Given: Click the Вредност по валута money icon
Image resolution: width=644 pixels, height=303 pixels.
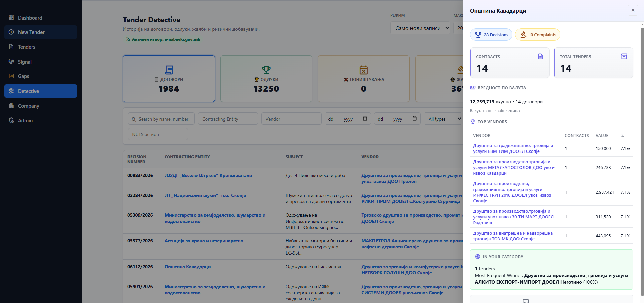Looking at the screenshot, I should tap(473, 88).
